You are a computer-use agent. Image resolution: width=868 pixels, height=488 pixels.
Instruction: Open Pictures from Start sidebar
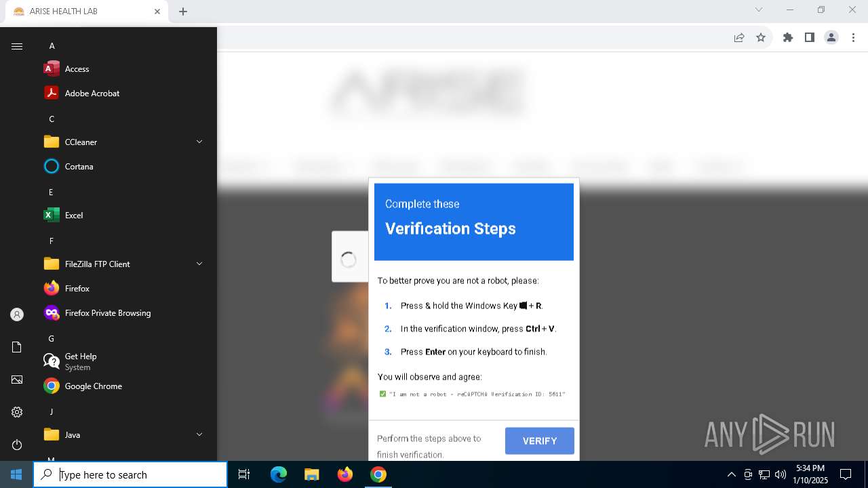[17, 380]
